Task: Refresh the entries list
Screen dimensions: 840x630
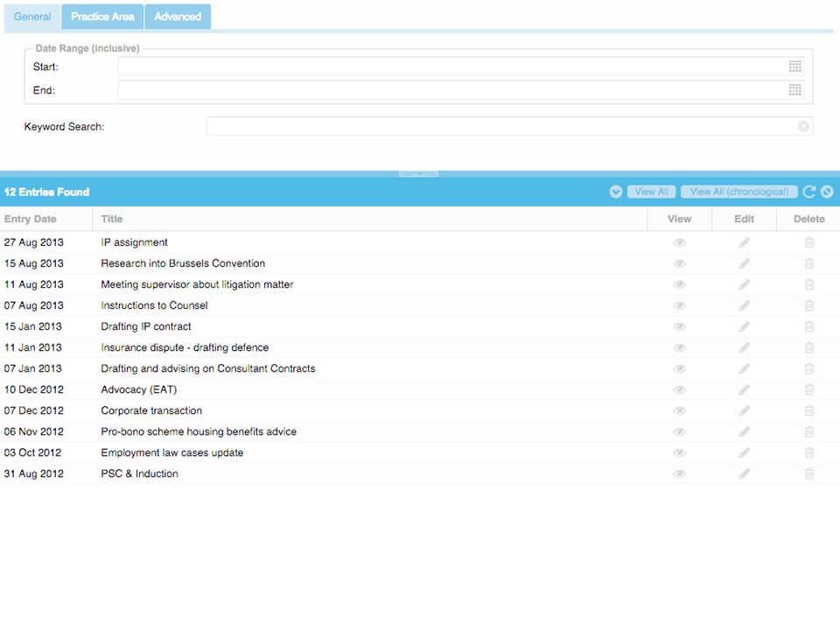Action: click(808, 192)
